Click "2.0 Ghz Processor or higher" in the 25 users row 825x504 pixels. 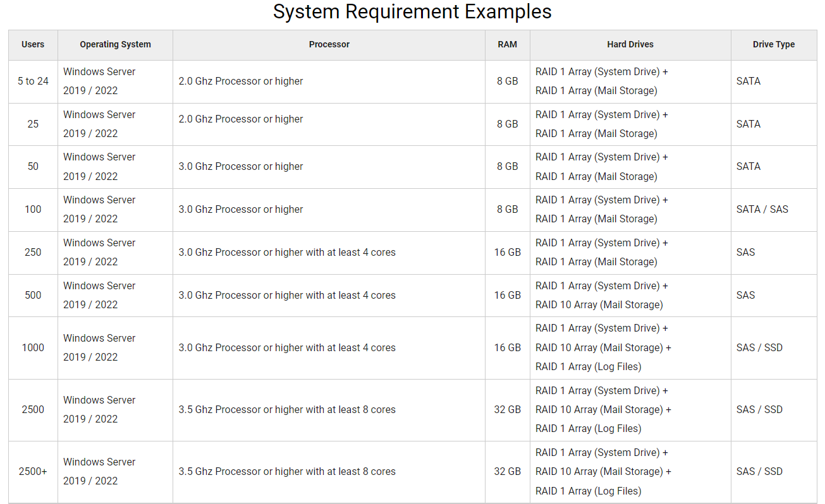pyautogui.click(x=241, y=119)
